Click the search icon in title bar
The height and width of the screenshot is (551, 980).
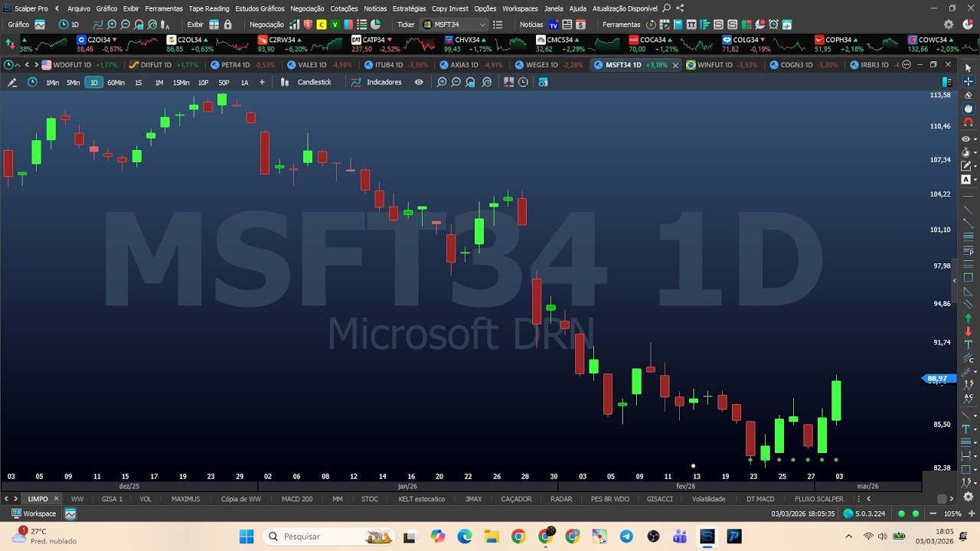click(x=666, y=8)
